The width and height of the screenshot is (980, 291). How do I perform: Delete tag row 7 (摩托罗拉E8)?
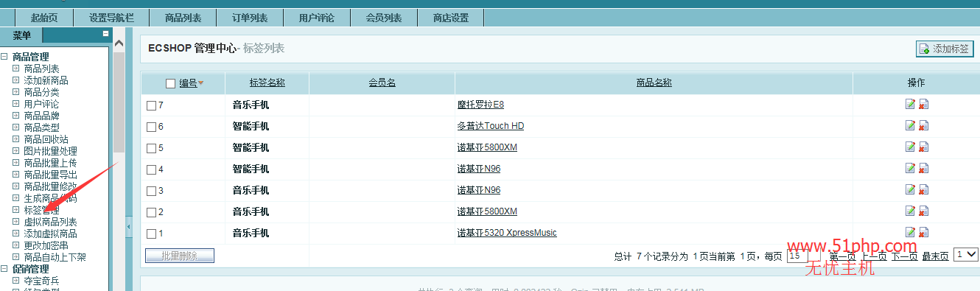tap(924, 105)
